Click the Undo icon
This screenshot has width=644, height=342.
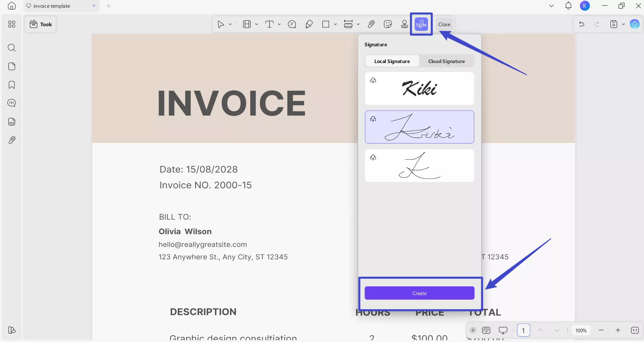[x=582, y=24]
